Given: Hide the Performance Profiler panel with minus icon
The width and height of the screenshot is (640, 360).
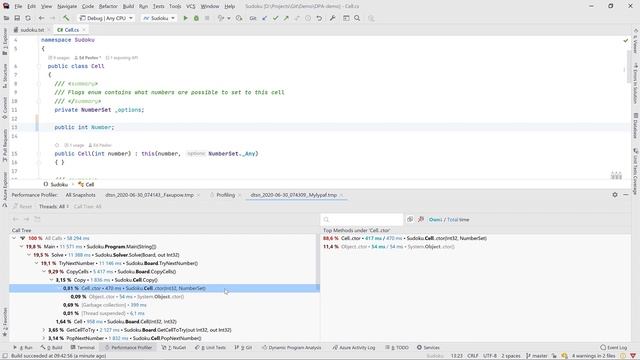Looking at the screenshot, I should pos(626,195).
